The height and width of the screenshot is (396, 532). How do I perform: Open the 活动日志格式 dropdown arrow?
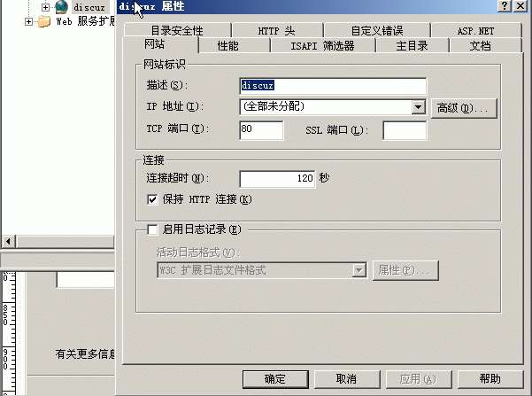pyautogui.click(x=359, y=270)
